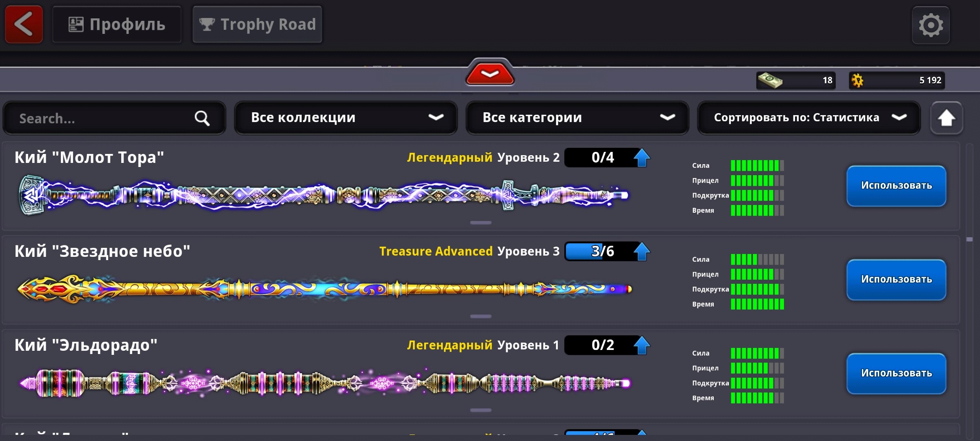Click the red back arrow button
The height and width of the screenshot is (441, 980).
(x=24, y=24)
